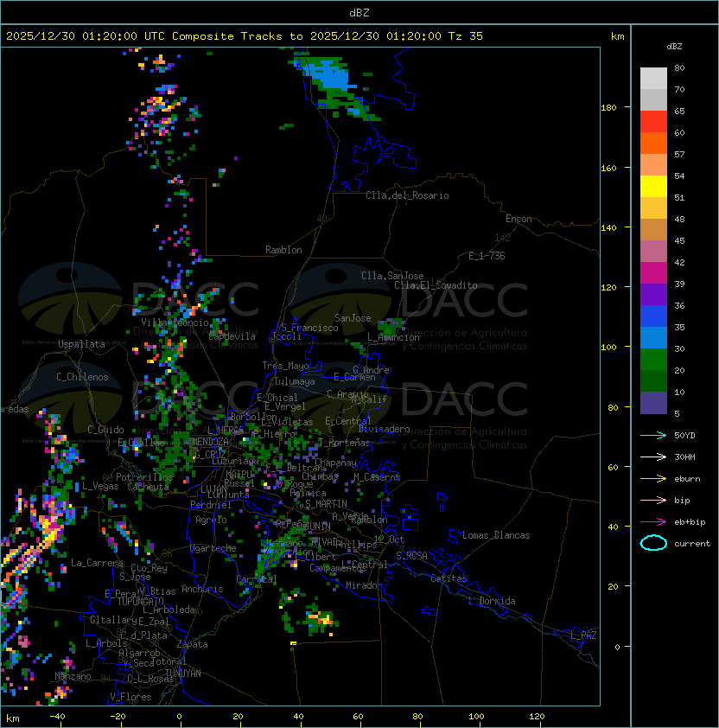This screenshot has height=728, width=719.
Task: Click the 'Encon' label on map
Action: tap(519, 219)
